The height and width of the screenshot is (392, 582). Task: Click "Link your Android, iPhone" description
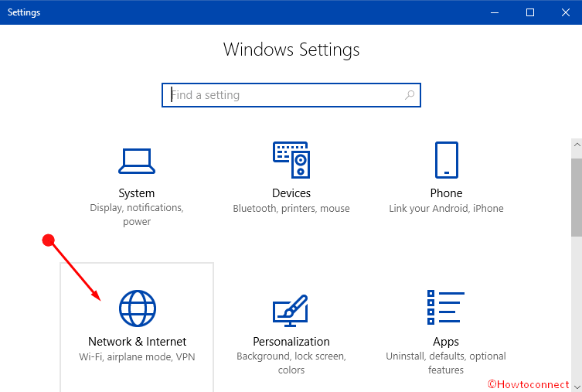tap(446, 209)
